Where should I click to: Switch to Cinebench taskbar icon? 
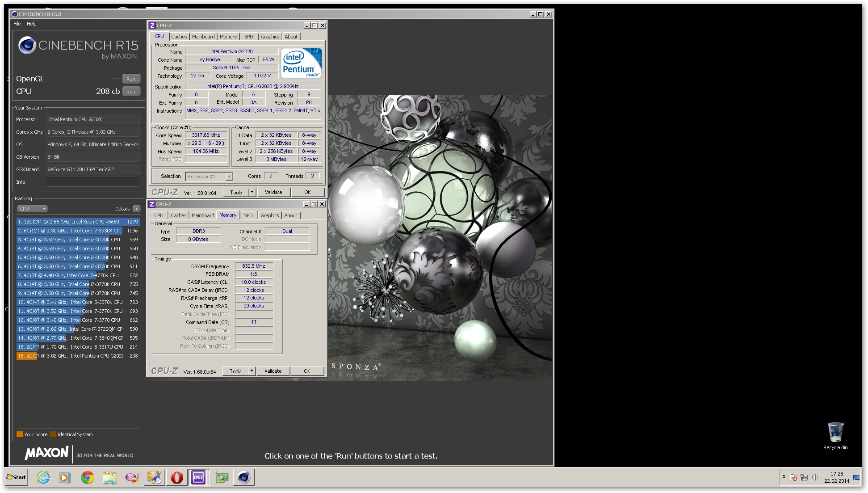pos(243,477)
